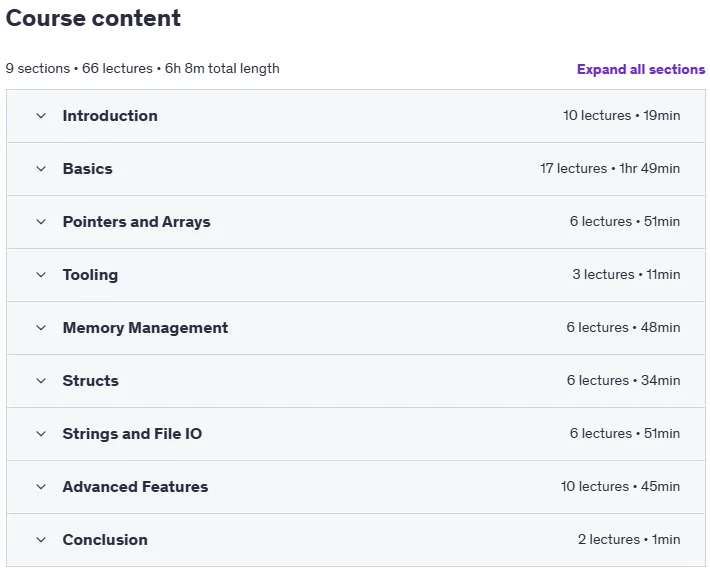
Task: Click the Advanced Features chevron icon
Action: click(x=41, y=487)
